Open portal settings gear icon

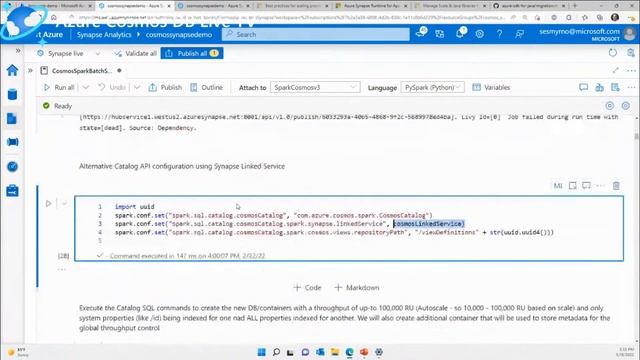coord(480,34)
